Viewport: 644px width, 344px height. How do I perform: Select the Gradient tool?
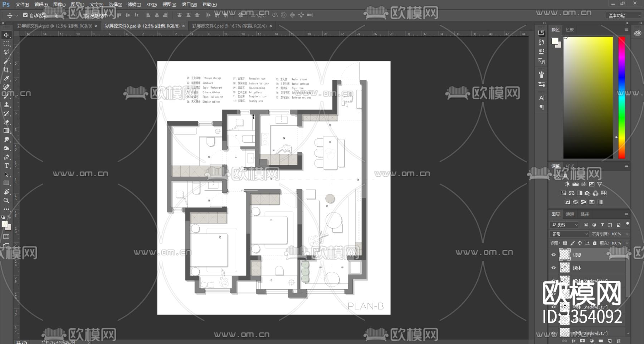coord(6,131)
